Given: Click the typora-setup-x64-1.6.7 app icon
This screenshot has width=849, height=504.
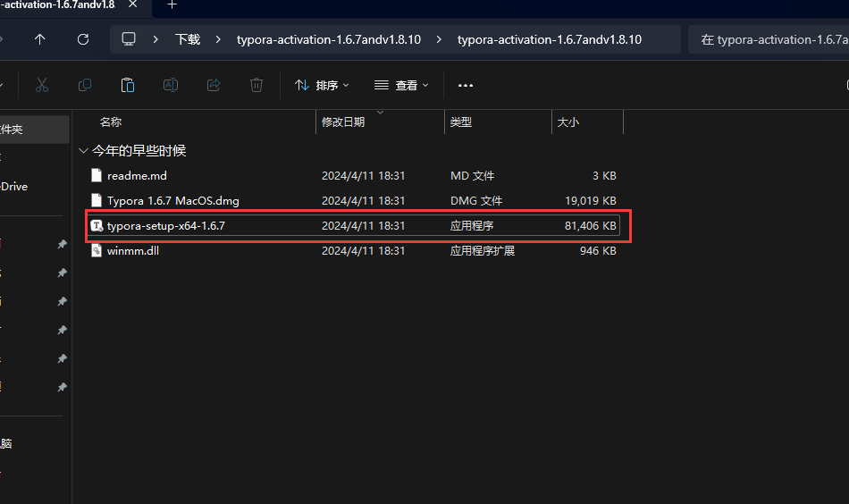Looking at the screenshot, I should pos(97,226).
